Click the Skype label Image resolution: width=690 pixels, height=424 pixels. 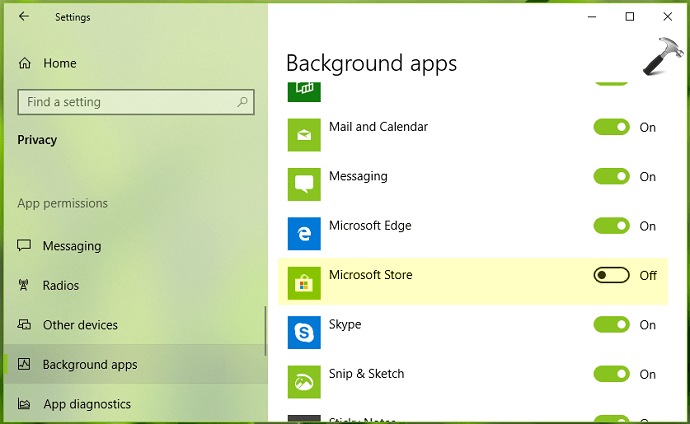point(345,325)
